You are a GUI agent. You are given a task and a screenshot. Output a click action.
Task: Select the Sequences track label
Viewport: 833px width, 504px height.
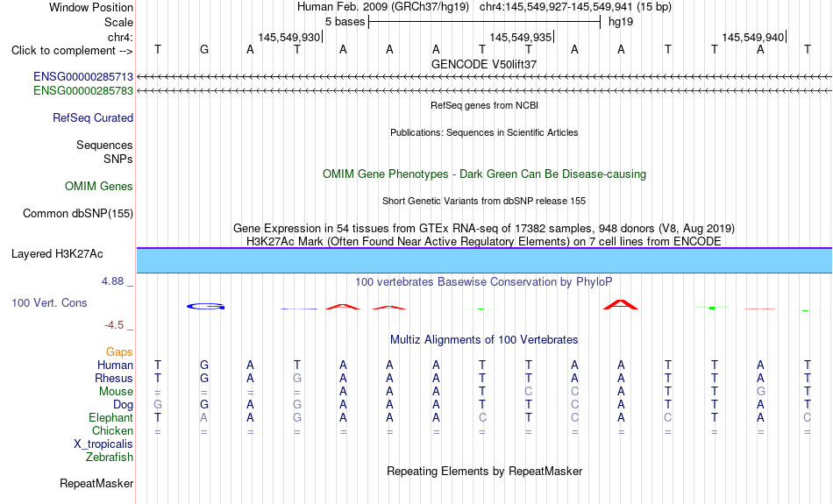pos(104,145)
